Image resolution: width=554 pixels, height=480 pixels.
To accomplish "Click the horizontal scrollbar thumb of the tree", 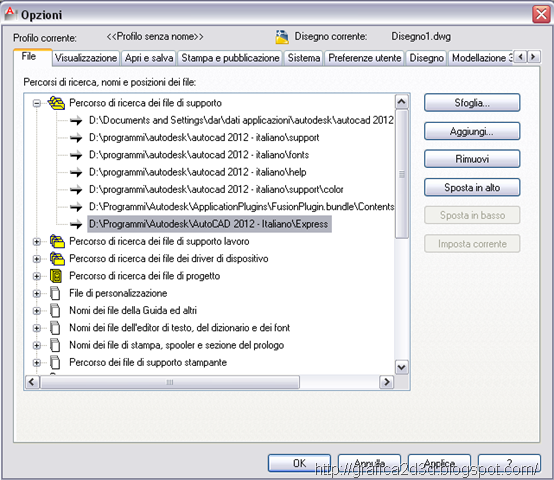I will coord(170,382).
